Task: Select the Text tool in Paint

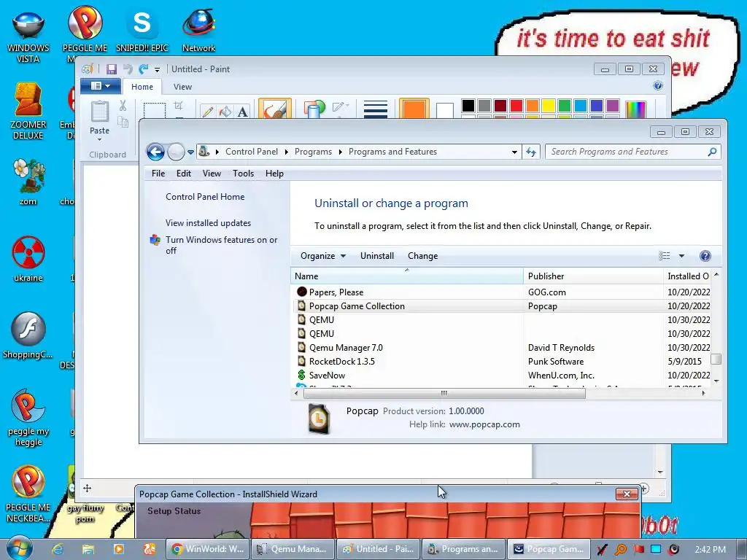Action: point(242,112)
